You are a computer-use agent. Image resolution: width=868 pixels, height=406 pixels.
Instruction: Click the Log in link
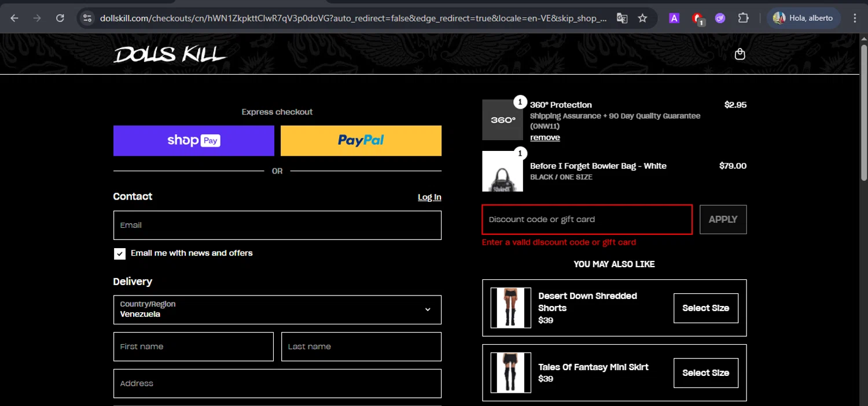[x=429, y=197]
